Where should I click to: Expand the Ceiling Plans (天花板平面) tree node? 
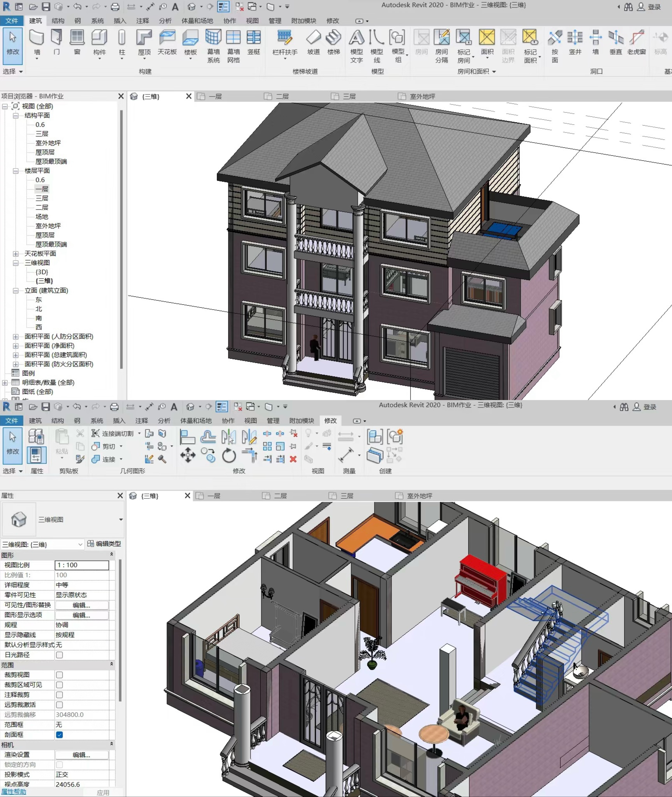[x=16, y=254]
